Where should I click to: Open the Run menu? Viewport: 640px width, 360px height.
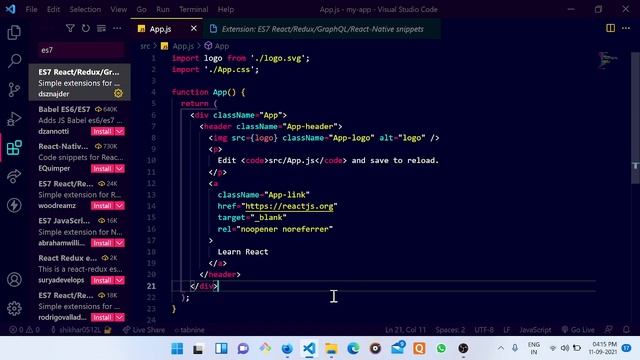click(162, 9)
